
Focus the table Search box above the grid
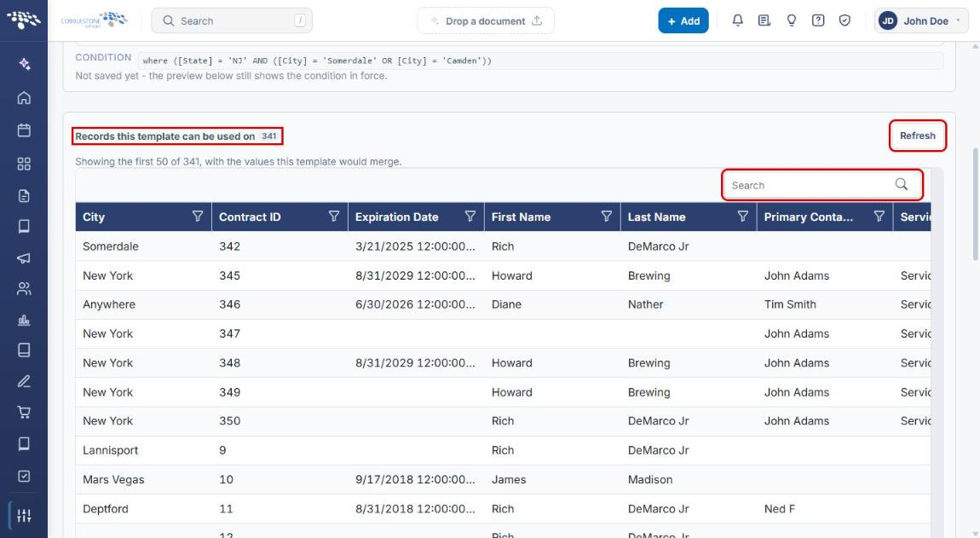821,185
